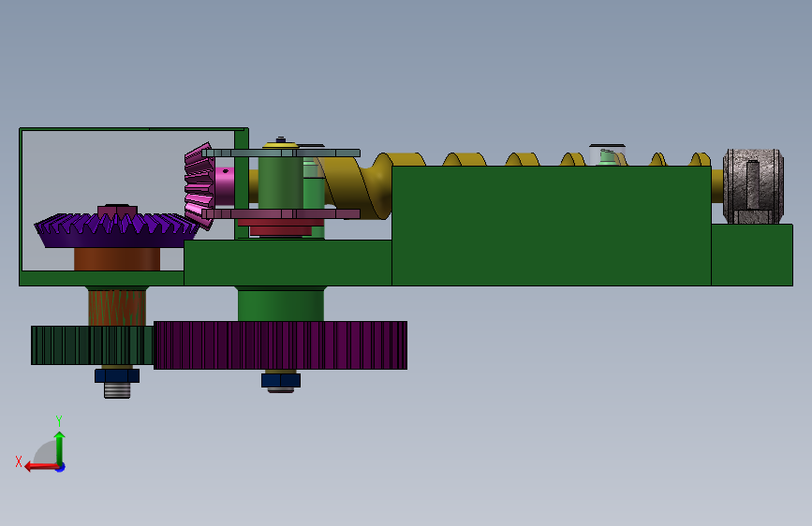Pick the large magenta spur gear
The image size is (812, 526).
tap(280, 345)
